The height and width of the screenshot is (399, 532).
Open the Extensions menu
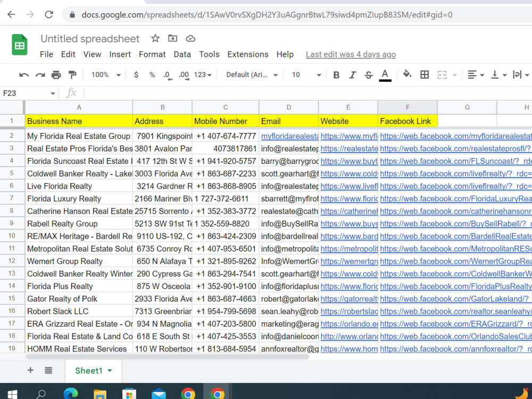[248, 54]
